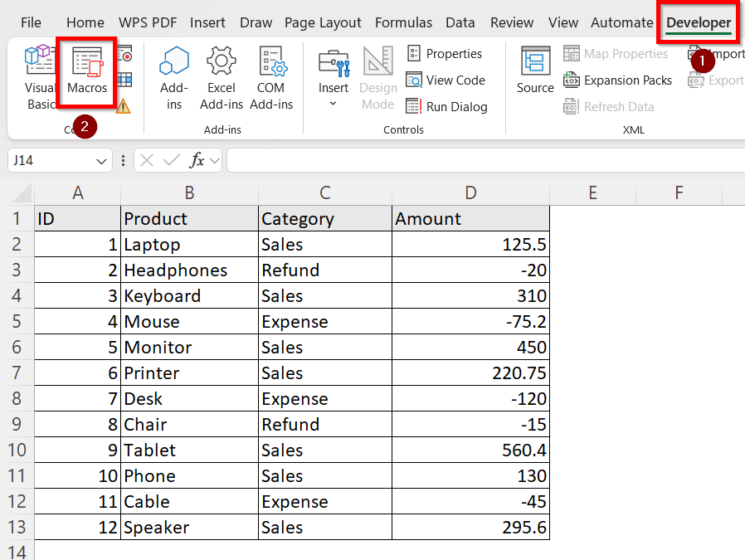Toggle Design Mode in Controls group
The width and height of the screenshot is (745, 560).
377,79
